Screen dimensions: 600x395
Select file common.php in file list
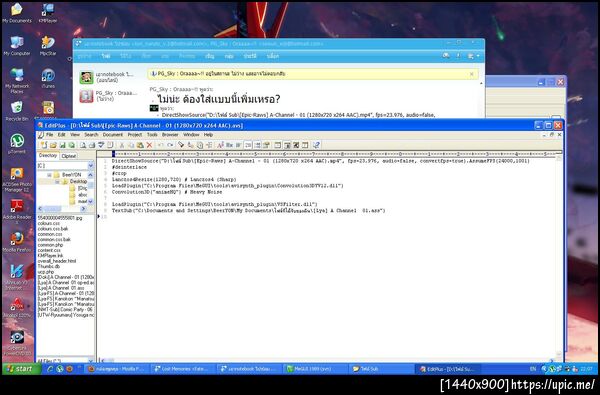50,245
